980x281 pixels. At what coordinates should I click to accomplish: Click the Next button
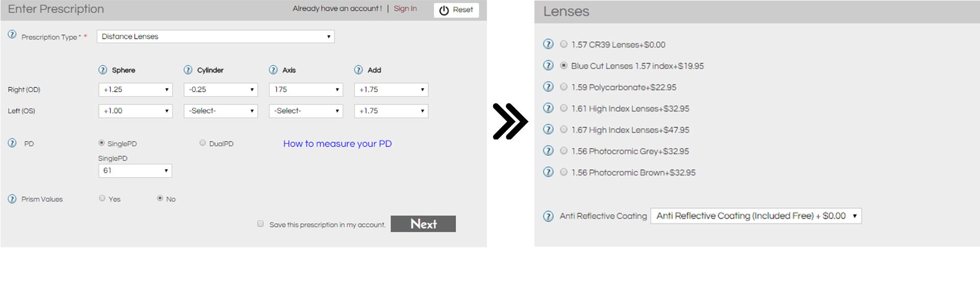coord(423,224)
